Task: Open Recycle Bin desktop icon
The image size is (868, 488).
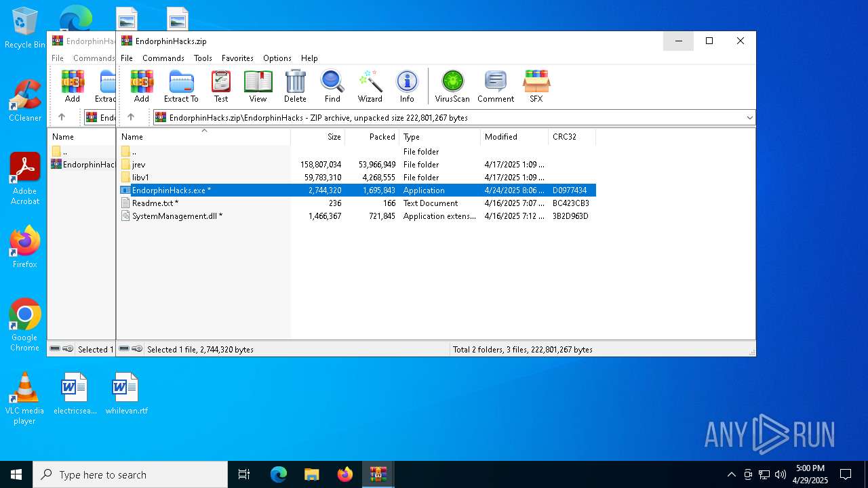Action: click(x=24, y=28)
